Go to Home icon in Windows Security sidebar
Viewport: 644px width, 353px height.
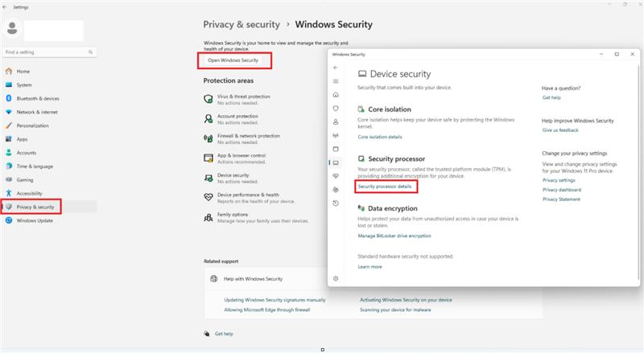point(336,95)
